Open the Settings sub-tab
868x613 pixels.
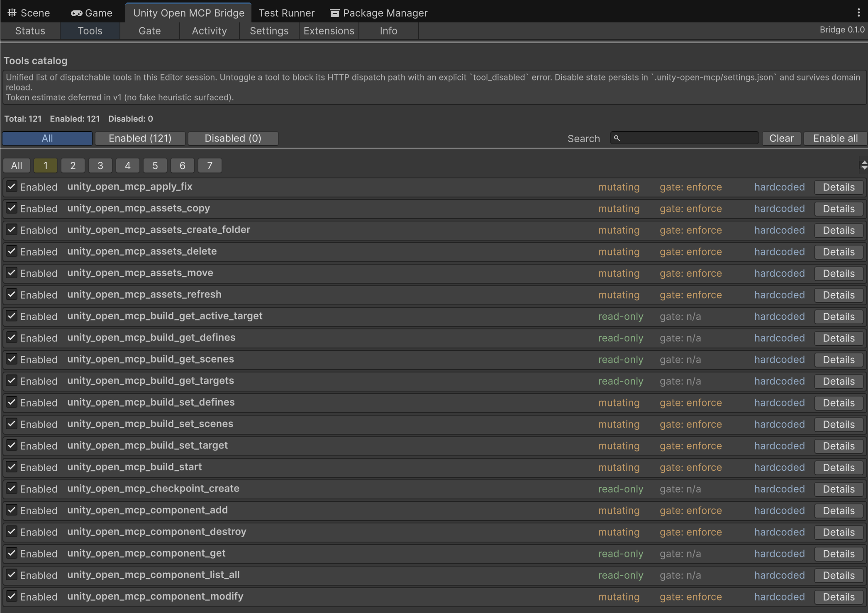269,31
